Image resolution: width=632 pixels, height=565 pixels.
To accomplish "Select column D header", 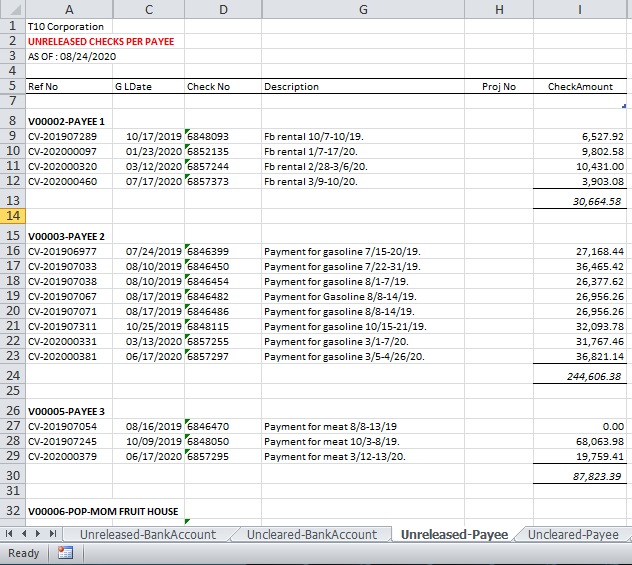I will coord(223,9).
